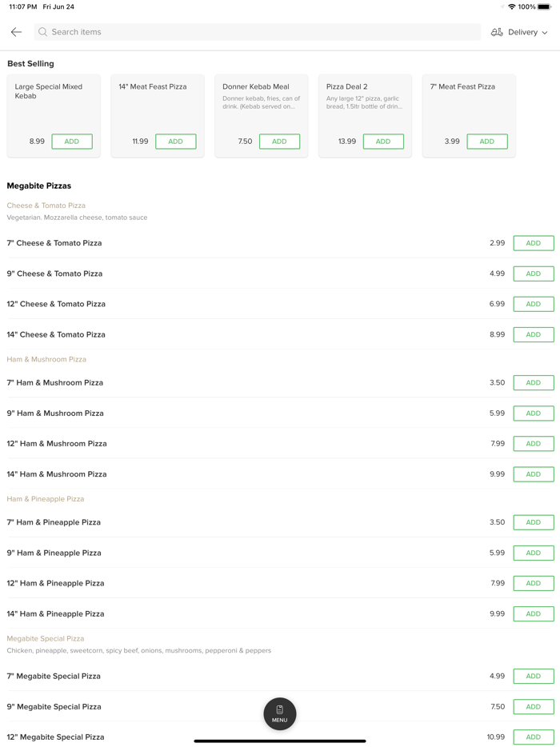Select the 12" Ham & Pineapple Pizza name
The width and height of the screenshot is (560, 747).
point(55,583)
